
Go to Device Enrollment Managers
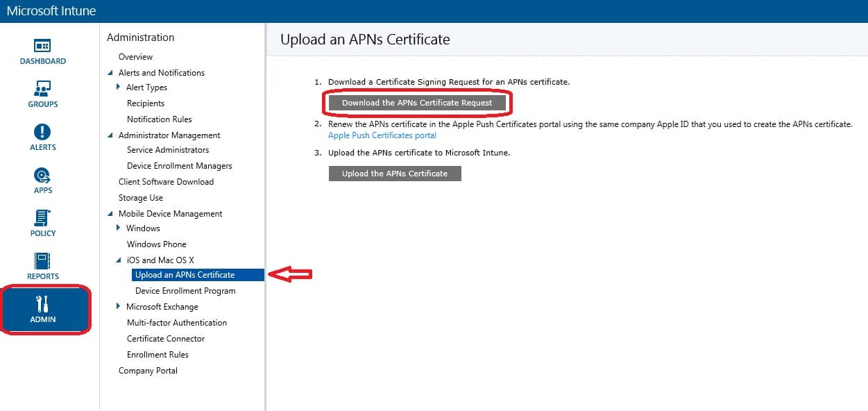pyautogui.click(x=180, y=166)
